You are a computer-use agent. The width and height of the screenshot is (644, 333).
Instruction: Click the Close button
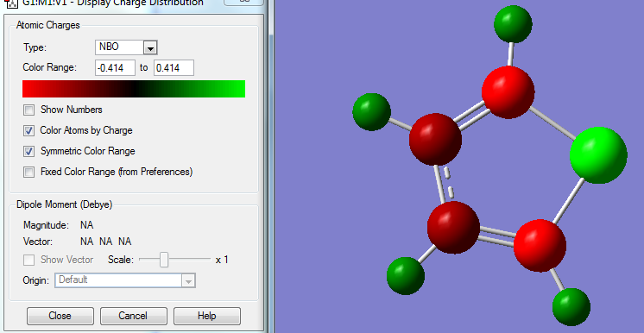(x=60, y=316)
